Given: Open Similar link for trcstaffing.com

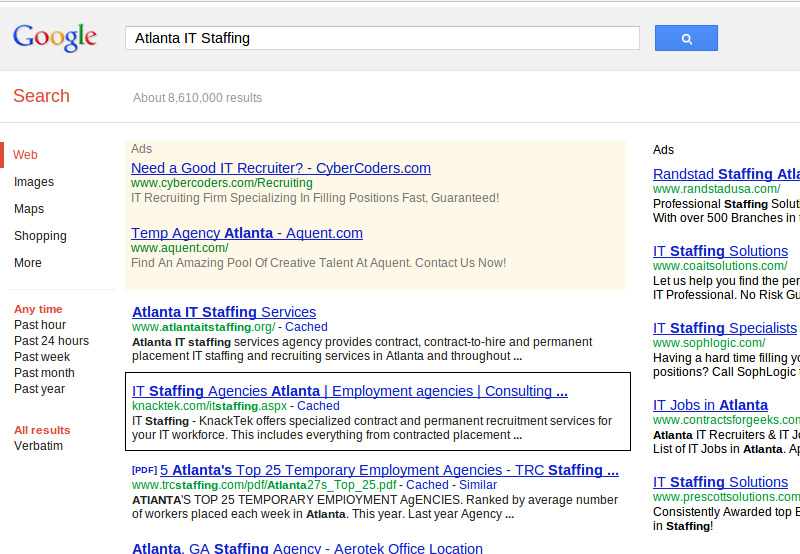Looking at the screenshot, I should pos(478,485).
